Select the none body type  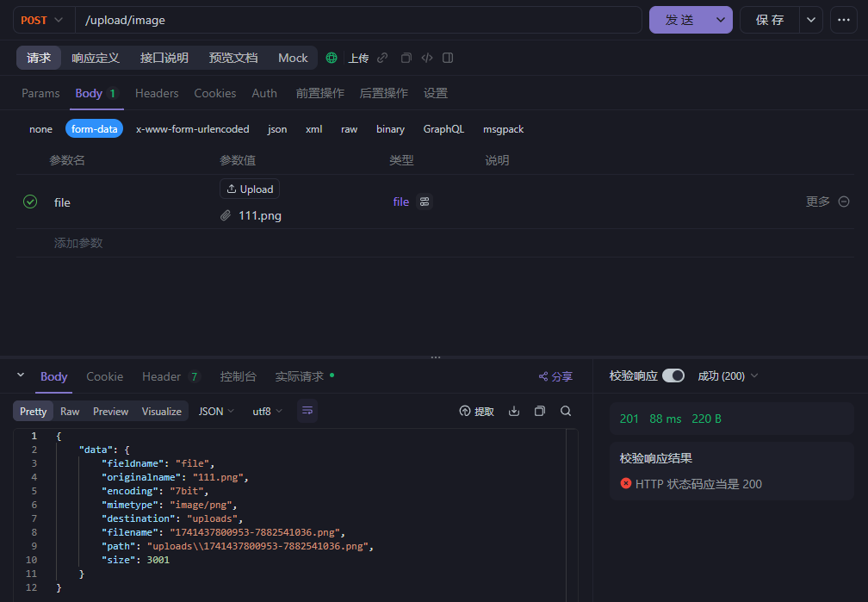click(x=41, y=129)
